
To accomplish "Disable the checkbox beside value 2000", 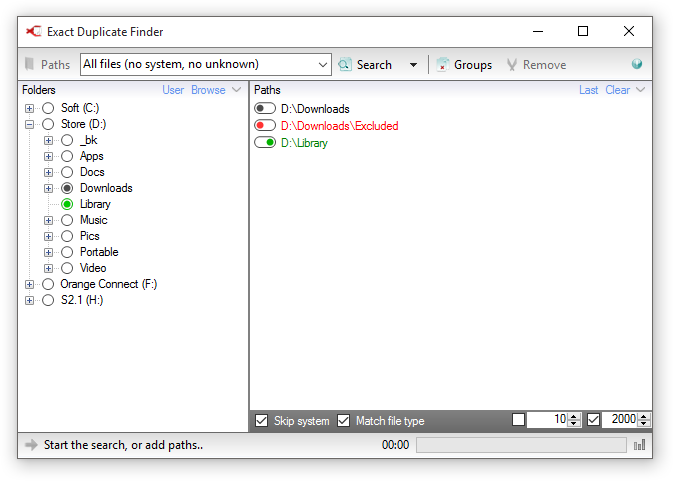I will point(593,419).
